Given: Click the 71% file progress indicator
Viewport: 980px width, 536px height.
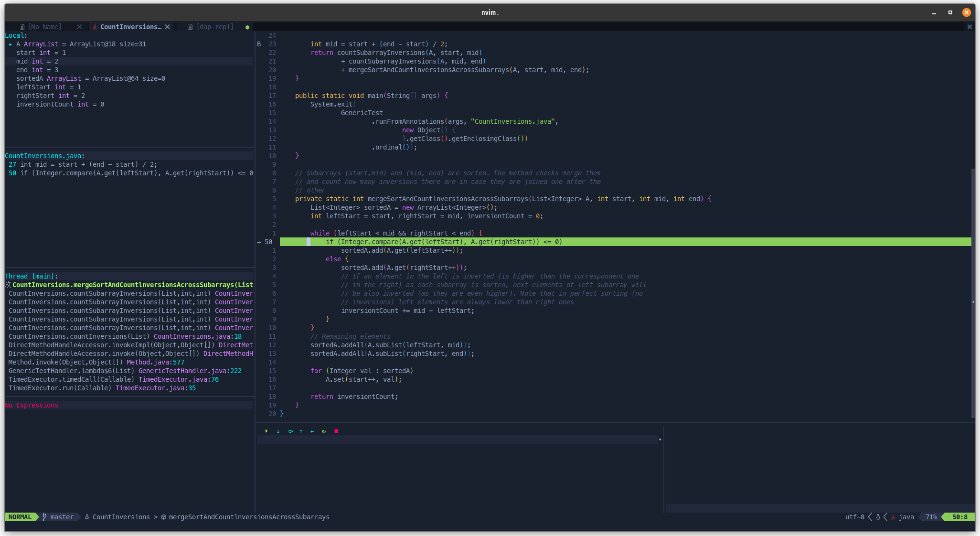Looking at the screenshot, I should click(931, 517).
